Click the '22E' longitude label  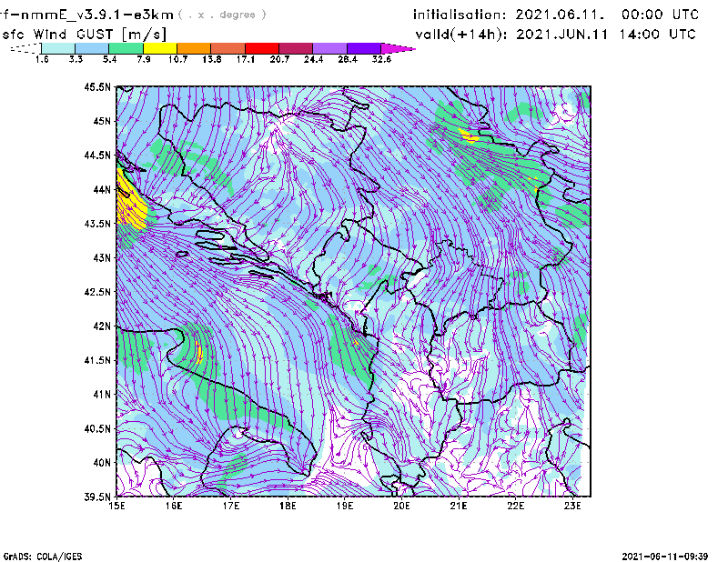pos(515,506)
